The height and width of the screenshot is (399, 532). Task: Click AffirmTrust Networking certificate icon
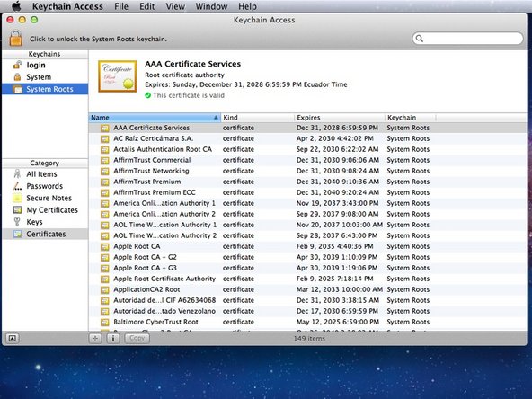pyautogui.click(x=105, y=171)
